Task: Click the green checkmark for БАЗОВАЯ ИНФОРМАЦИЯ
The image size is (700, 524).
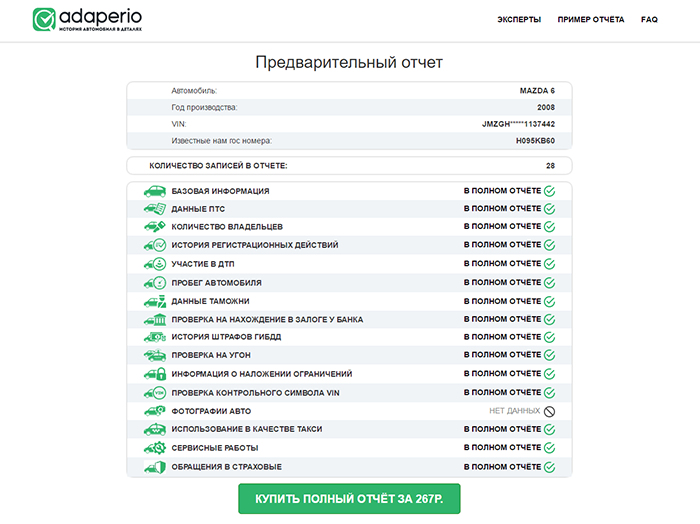Action: click(549, 191)
